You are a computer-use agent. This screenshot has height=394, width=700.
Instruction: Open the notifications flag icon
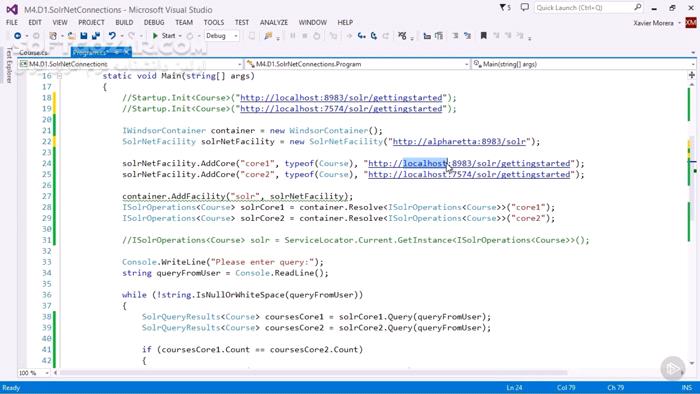(x=505, y=8)
